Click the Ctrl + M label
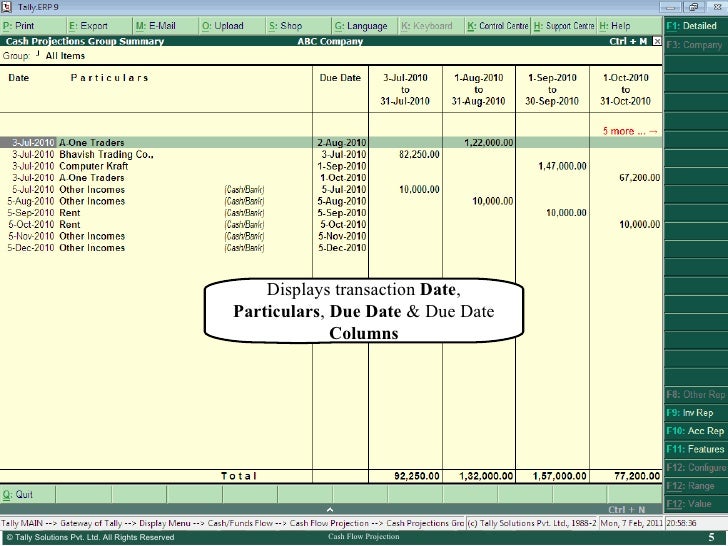This screenshot has height=546, width=728. coord(628,41)
